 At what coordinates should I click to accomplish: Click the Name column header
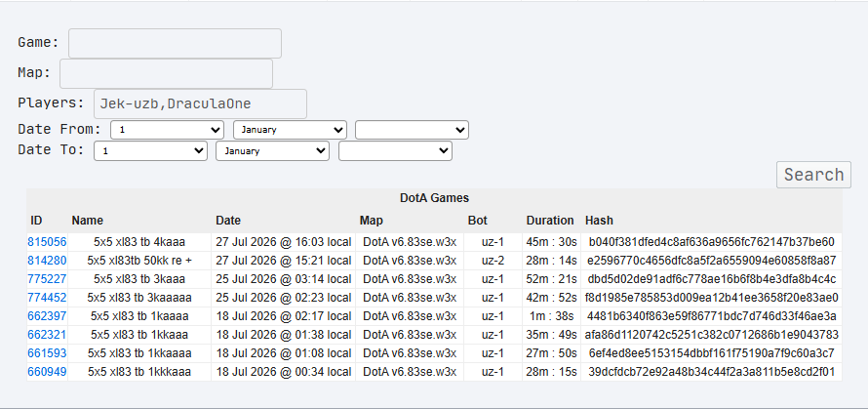point(88,221)
